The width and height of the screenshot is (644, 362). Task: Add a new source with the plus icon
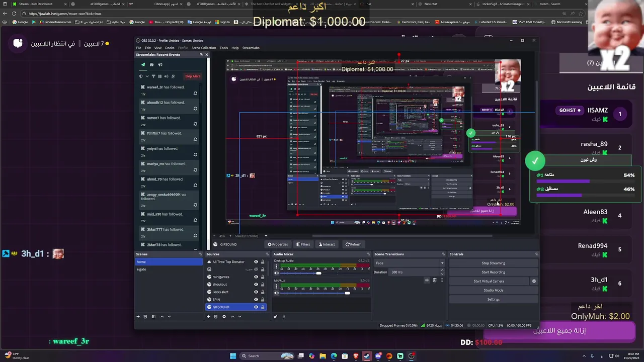click(x=208, y=316)
